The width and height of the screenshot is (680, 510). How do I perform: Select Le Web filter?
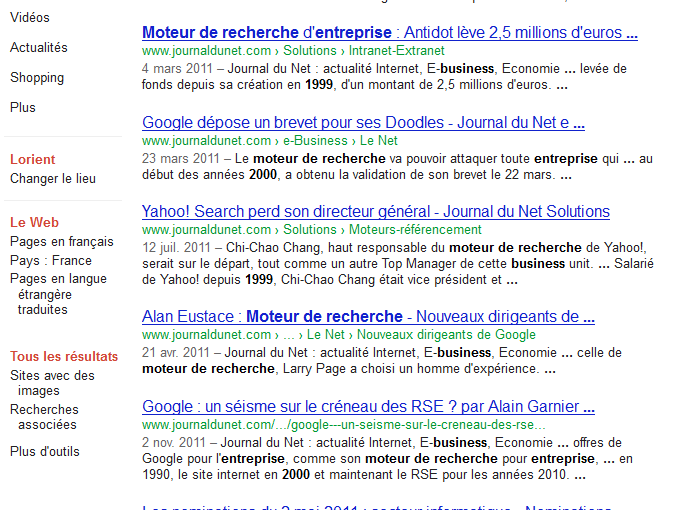35,222
